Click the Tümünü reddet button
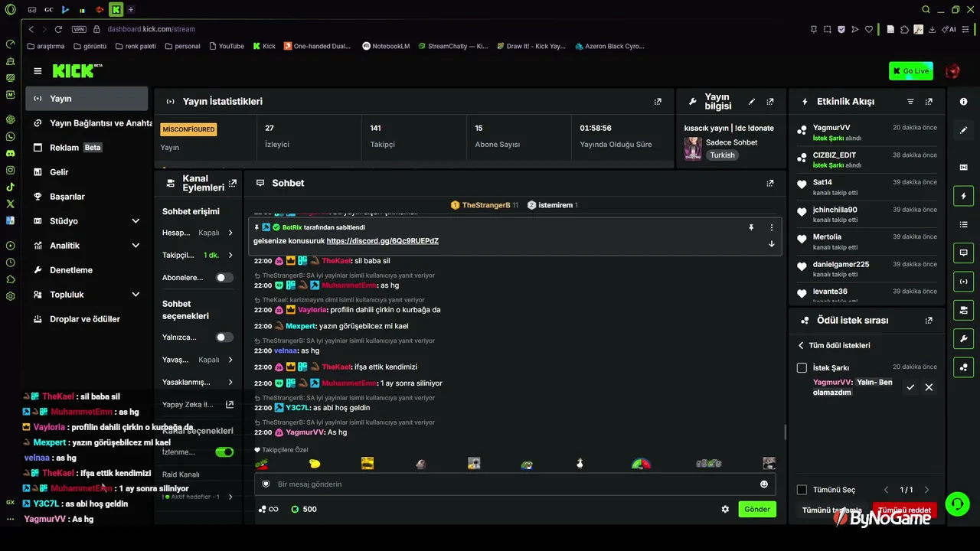This screenshot has height=551, width=980. (x=904, y=510)
